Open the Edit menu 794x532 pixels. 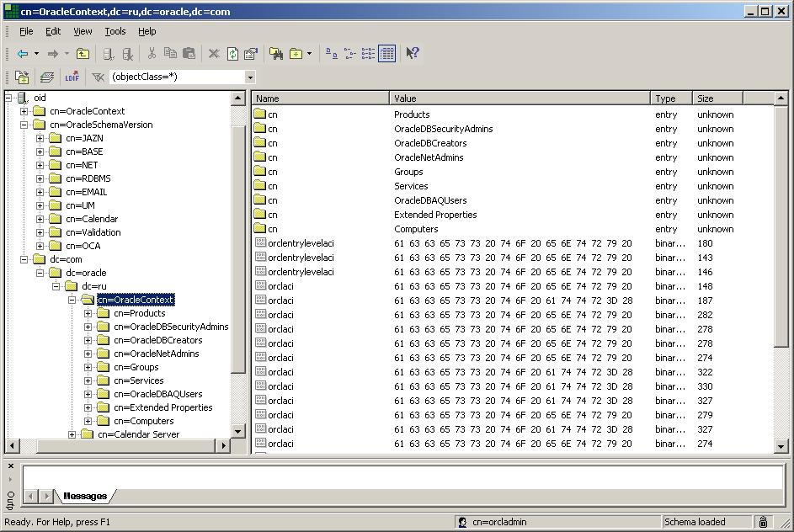click(53, 31)
